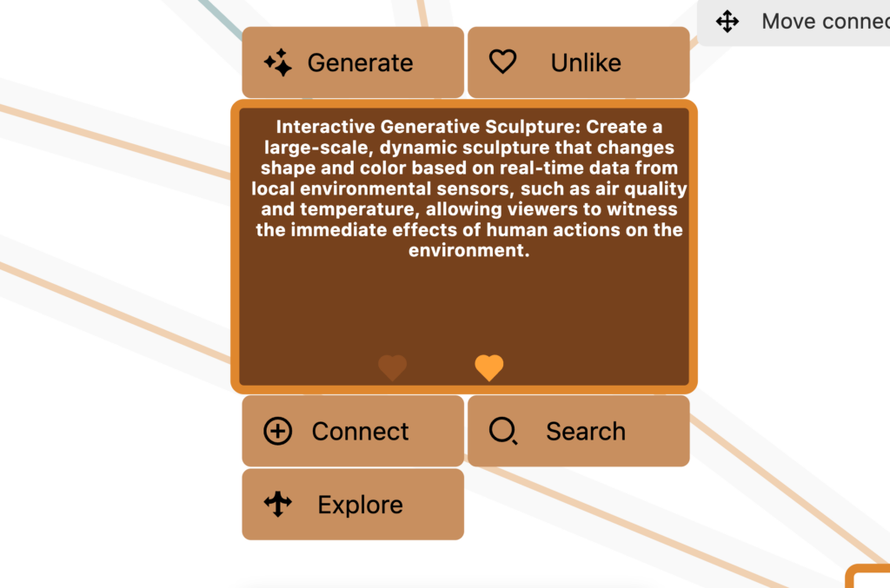Toggle the bright orange heart in the card
Screen dimensions: 890x588
tap(489, 367)
